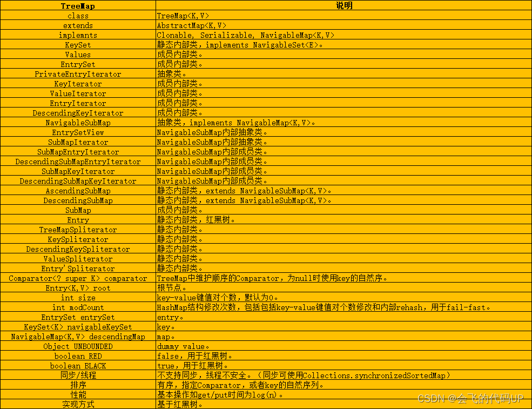Select the 'HashMap结构修改次数' description cell
Image resolution: width=532 pixels, height=409 pixels.
pos(344,307)
